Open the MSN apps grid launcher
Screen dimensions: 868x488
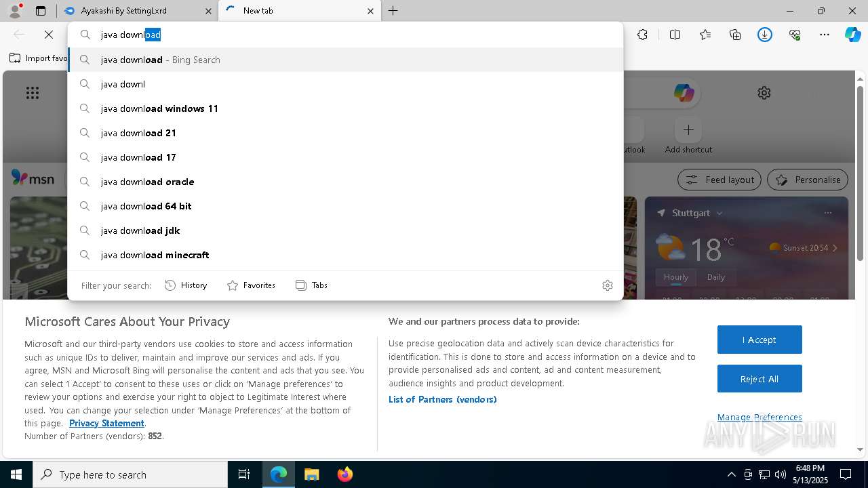[33, 93]
